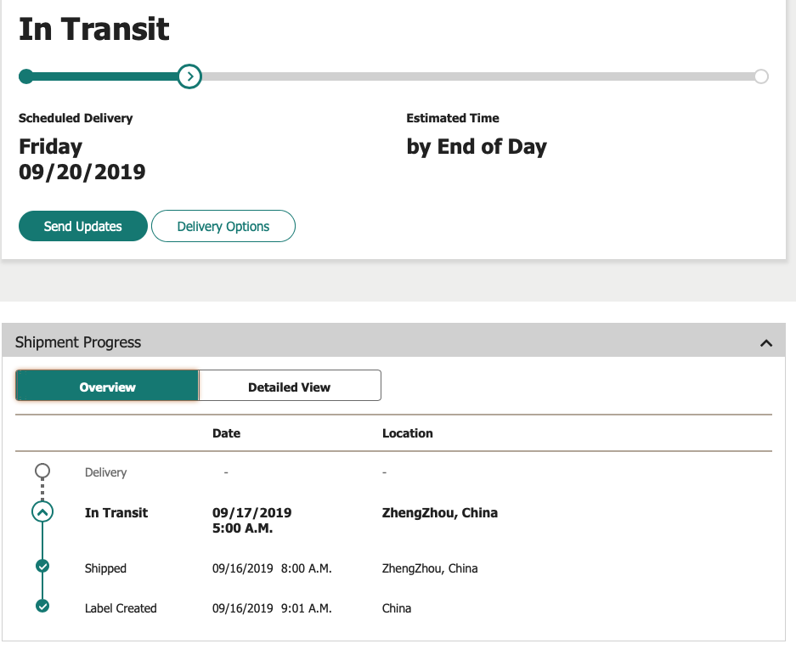Click the Shipment Progress header bar
Viewport: 796px width, 672px height.
(x=394, y=340)
